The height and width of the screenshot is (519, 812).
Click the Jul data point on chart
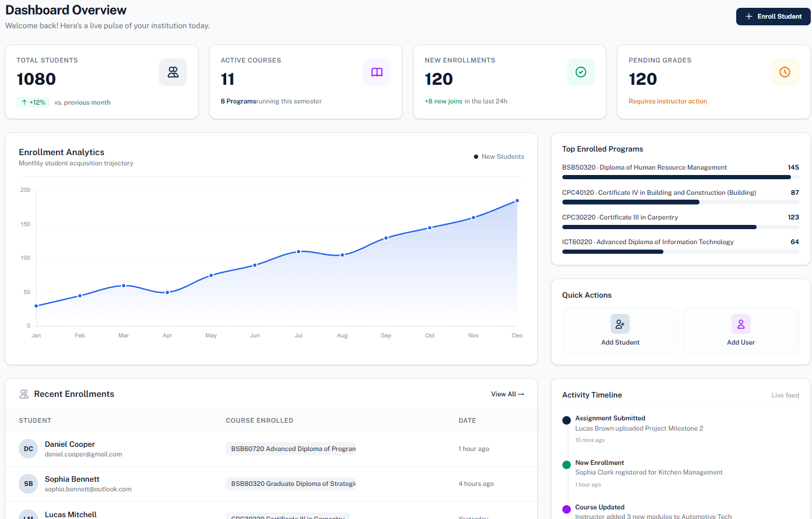[298, 251]
